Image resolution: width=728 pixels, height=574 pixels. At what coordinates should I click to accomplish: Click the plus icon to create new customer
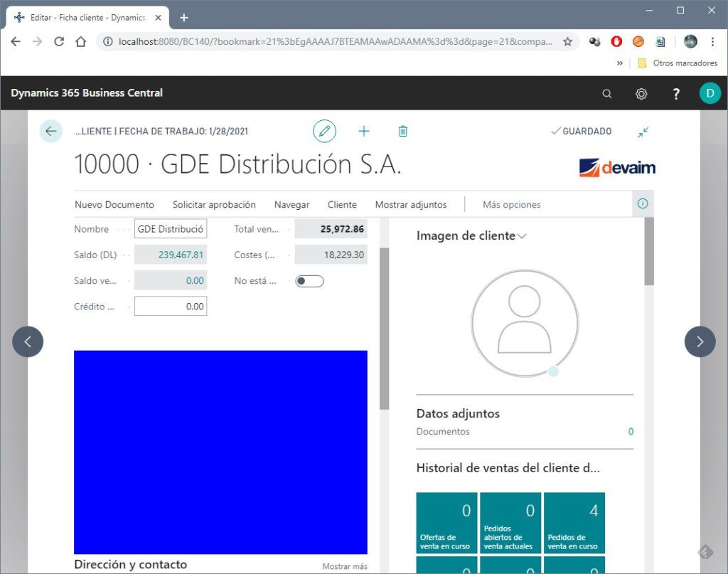(x=364, y=132)
